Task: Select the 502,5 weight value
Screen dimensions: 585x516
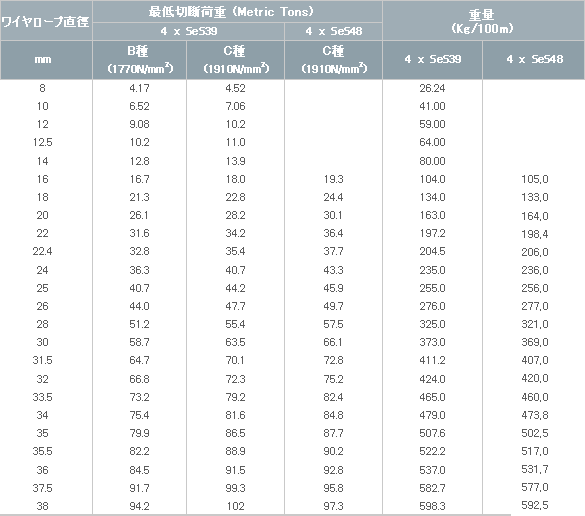Action: pos(535,433)
